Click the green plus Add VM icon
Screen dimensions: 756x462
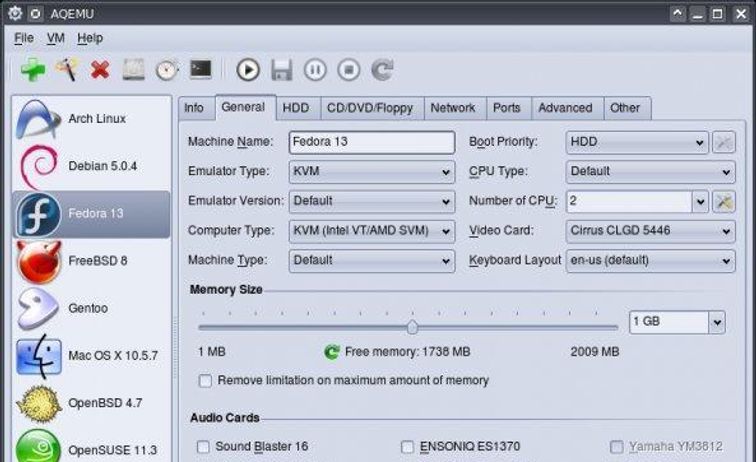tap(33, 70)
